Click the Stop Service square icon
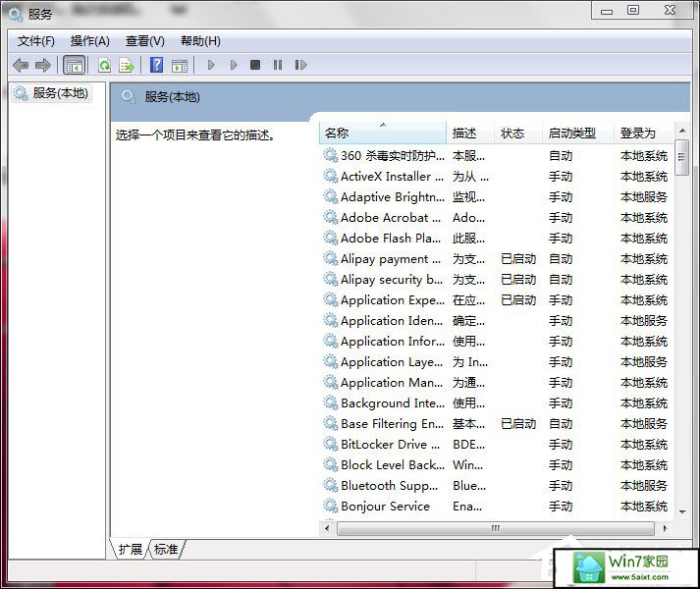The width and height of the screenshot is (700, 589). pyautogui.click(x=255, y=65)
